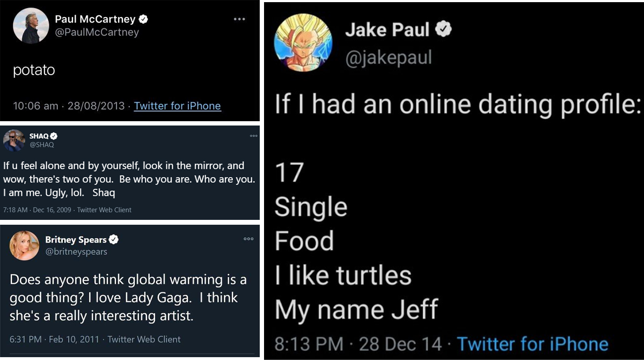Click Jake Paul's verified badge

pyautogui.click(x=443, y=30)
